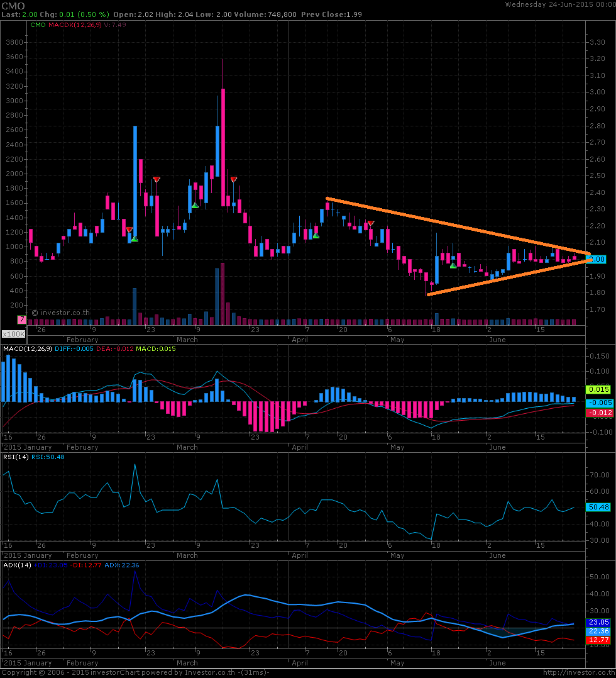Viewport: 616px width, 678px height.
Task: Click the MACD(12,26,9) panel title
Action: [x=28, y=348]
